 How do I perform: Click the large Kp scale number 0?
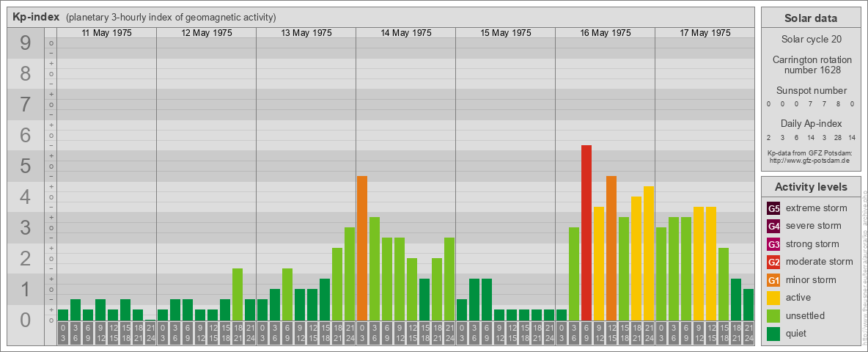pyautogui.click(x=26, y=320)
